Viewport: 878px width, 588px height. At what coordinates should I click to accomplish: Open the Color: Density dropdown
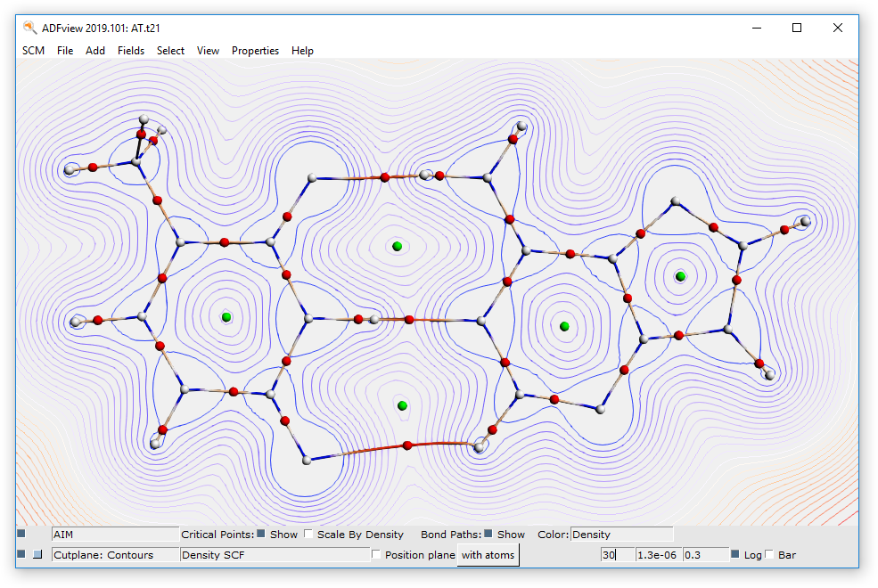[x=621, y=535]
